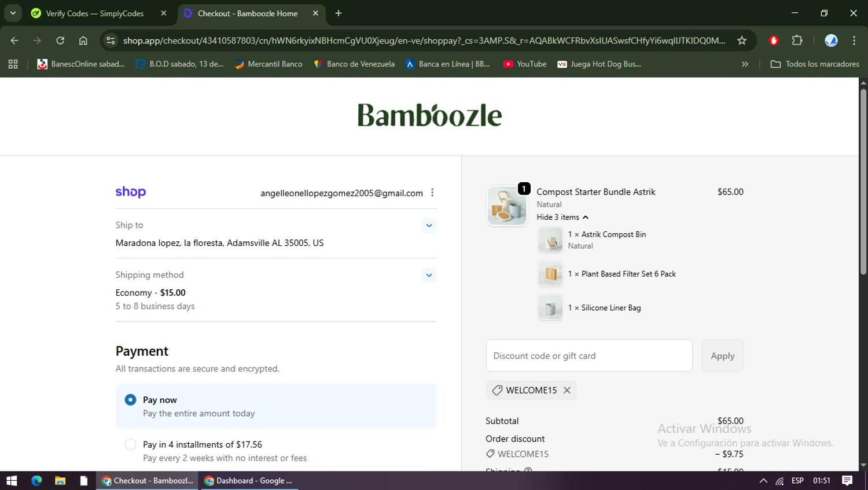
Task: Focus the Discount code or gift card field
Action: coord(589,356)
